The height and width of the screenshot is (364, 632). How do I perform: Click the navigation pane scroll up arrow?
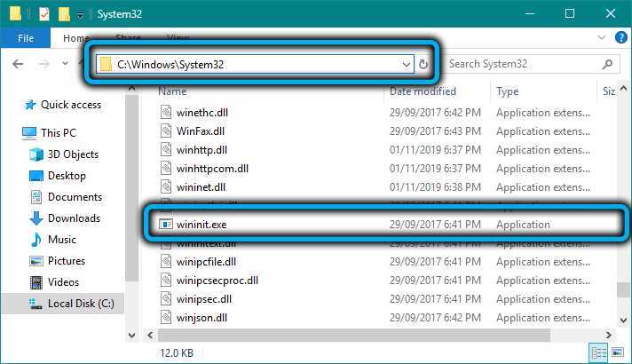click(131, 88)
